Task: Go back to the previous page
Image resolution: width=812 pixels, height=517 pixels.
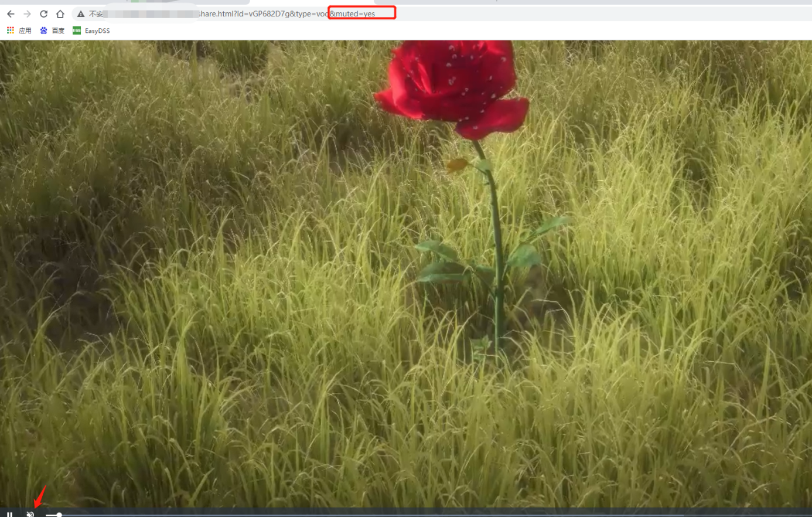Action: click(x=11, y=13)
